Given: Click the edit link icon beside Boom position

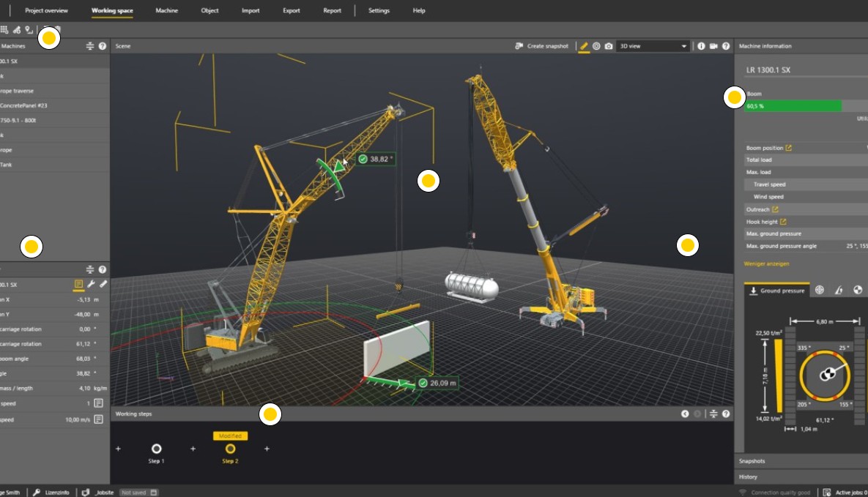Looking at the screenshot, I should [789, 148].
